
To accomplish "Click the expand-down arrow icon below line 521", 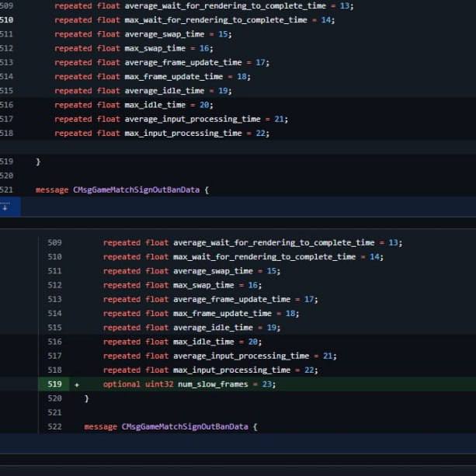I will 5,207.
